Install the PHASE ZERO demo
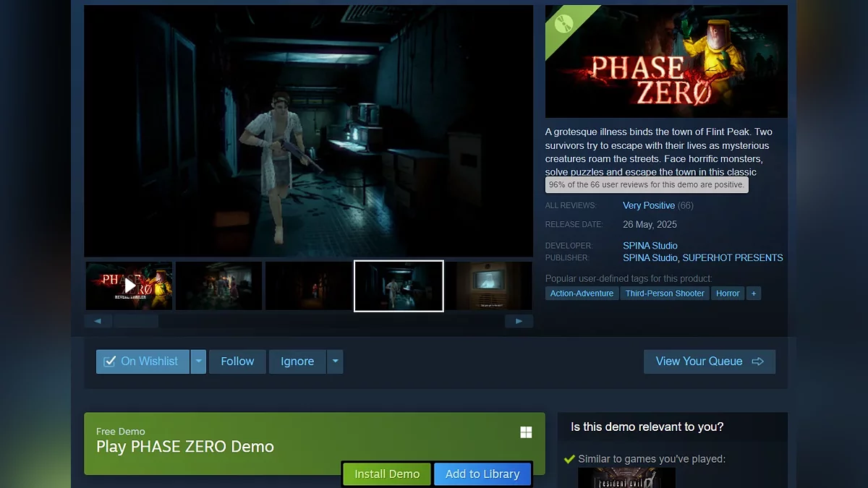This screenshot has height=488, width=868. tap(387, 474)
